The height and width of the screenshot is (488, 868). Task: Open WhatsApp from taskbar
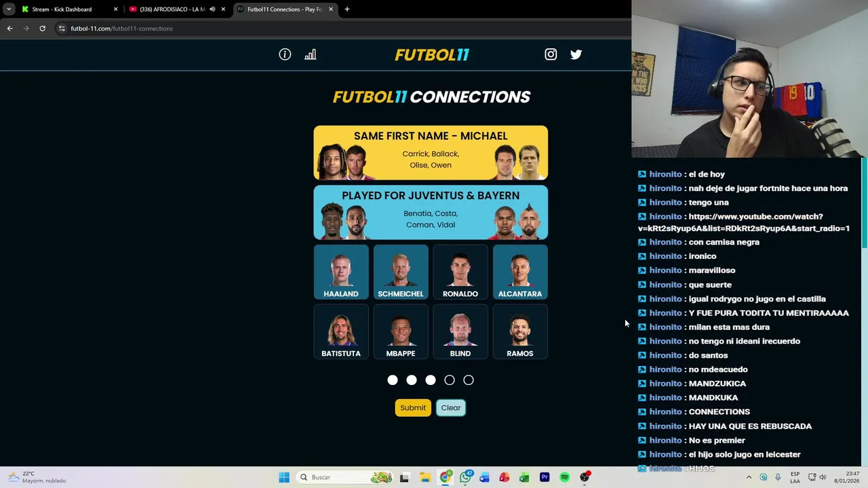click(x=465, y=477)
